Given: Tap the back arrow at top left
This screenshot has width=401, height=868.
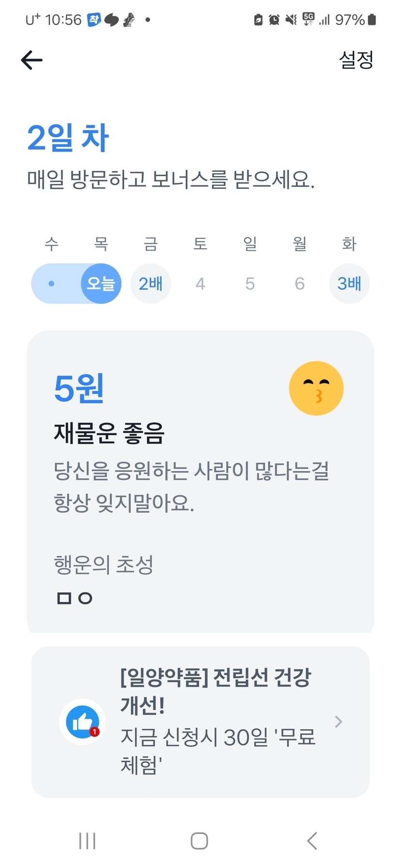Looking at the screenshot, I should tap(32, 60).
